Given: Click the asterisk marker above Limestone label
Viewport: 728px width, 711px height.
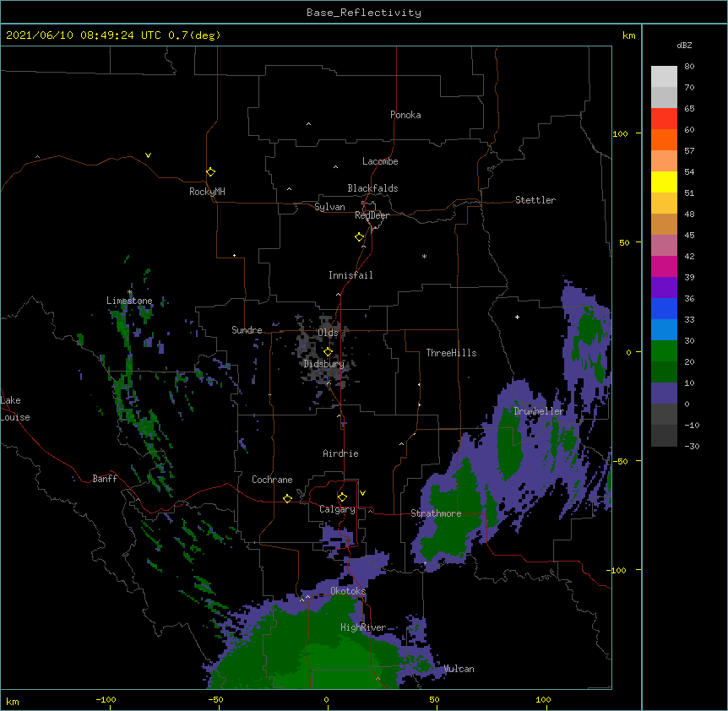Looking at the screenshot, I should (130, 292).
